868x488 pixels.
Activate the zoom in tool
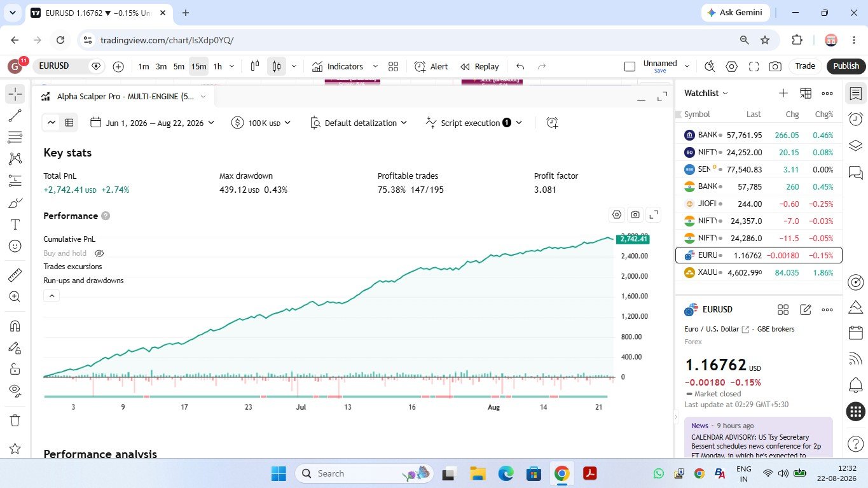[x=15, y=296]
